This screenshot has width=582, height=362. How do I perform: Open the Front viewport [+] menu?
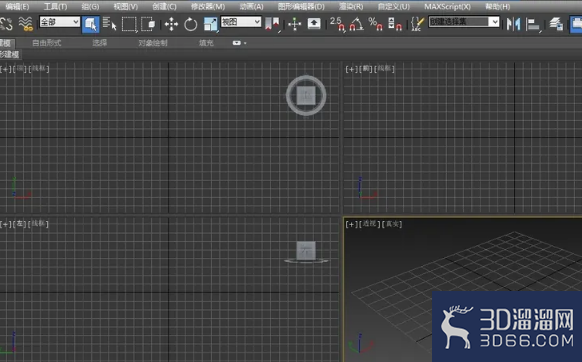pyautogui.click(x=352, y=69)
